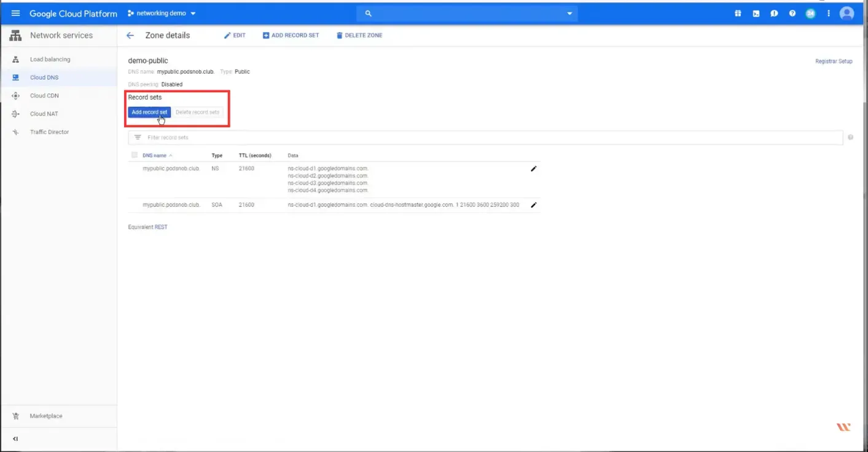Click the Network services product icon
The height and width of the screenshot is (452, 868).
[x=15, y=36]
